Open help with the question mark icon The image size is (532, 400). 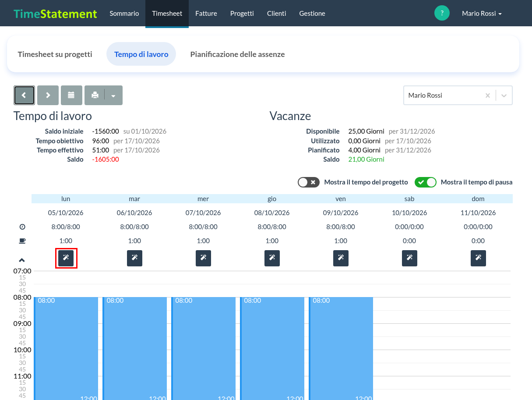[x=442, y=13]
